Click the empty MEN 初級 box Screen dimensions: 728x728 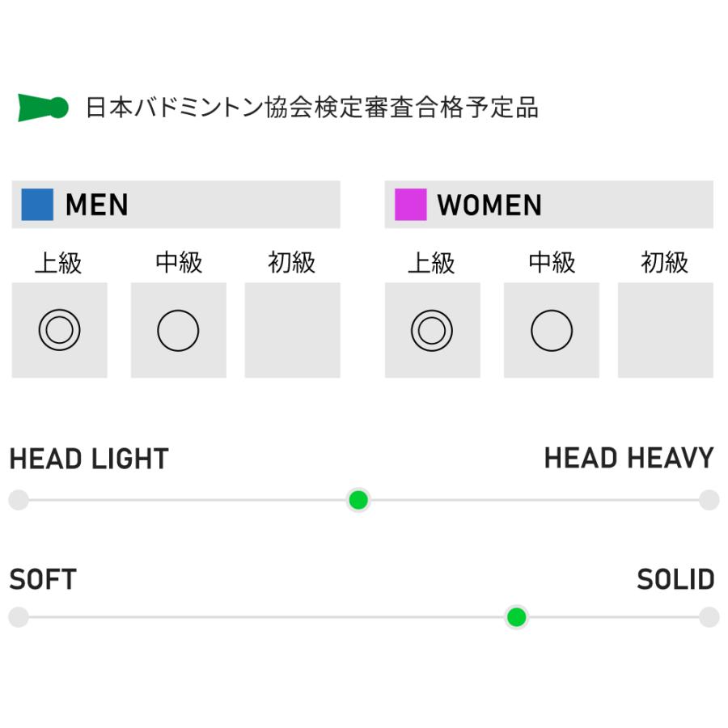click(292, 330)
